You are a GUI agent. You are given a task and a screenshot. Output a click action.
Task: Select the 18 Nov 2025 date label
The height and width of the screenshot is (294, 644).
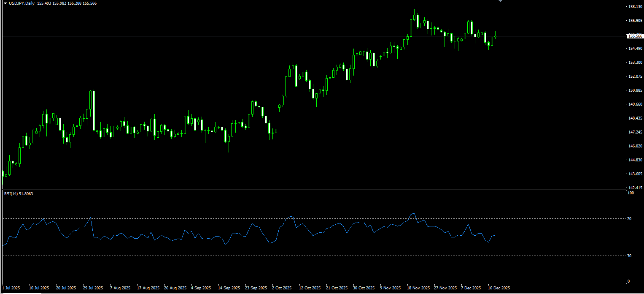pos(418,288)
